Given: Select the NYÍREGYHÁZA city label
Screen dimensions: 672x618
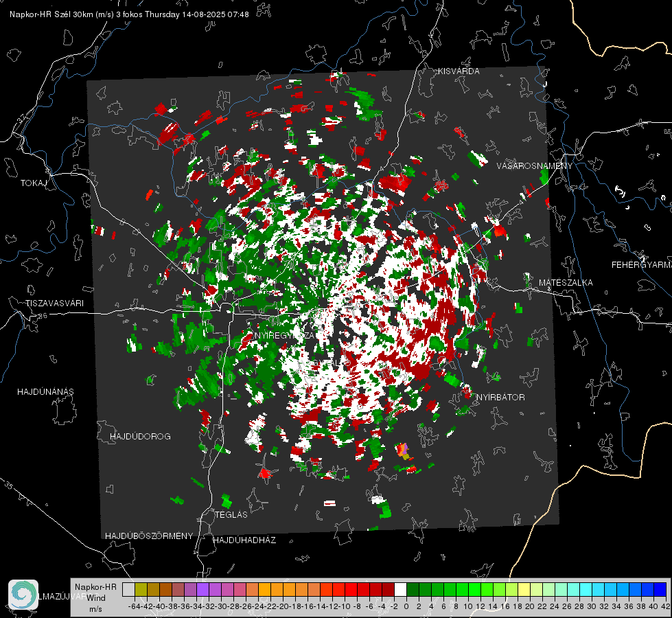Looking at the screenshot, I should (x=285, y=335).
